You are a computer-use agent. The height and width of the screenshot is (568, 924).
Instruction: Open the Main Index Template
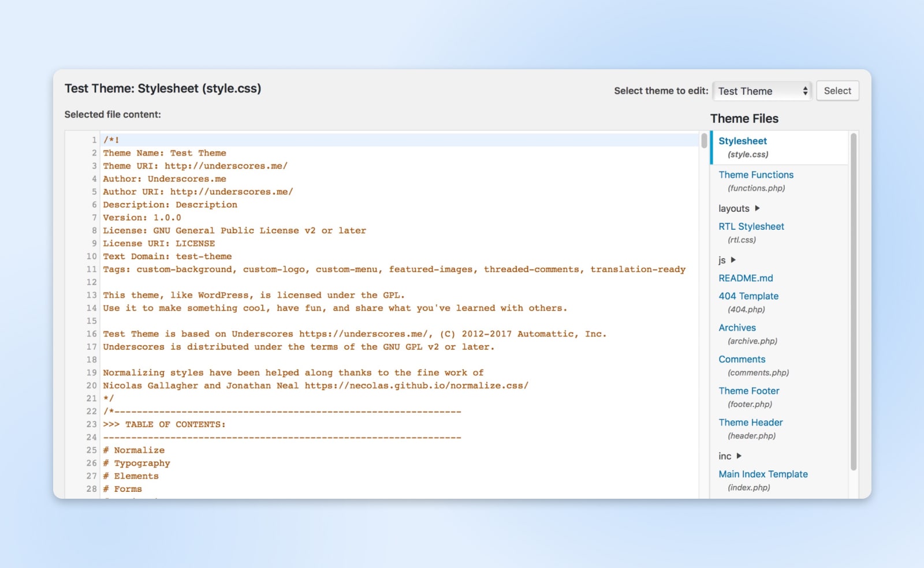(763, 474)
